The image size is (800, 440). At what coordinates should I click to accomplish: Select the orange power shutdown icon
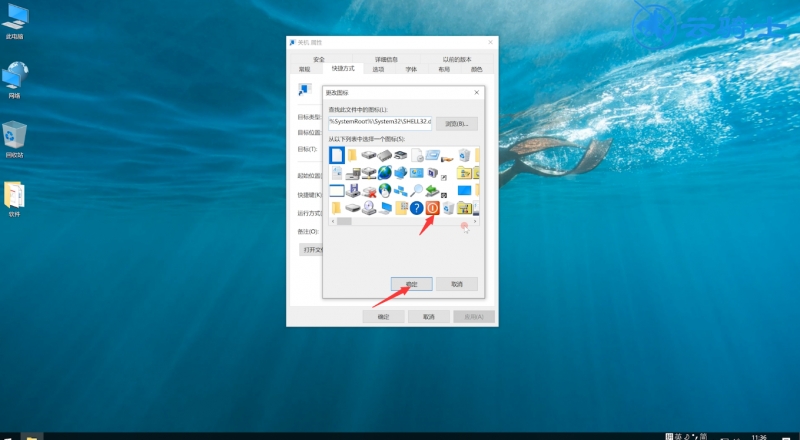click(433, 208)
